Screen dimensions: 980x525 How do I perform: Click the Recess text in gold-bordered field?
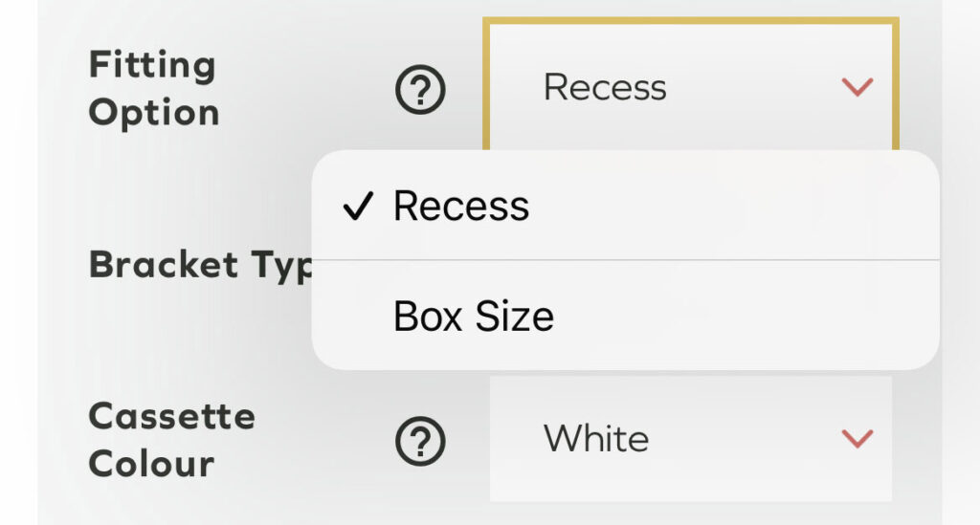click(x=605, y=88)
